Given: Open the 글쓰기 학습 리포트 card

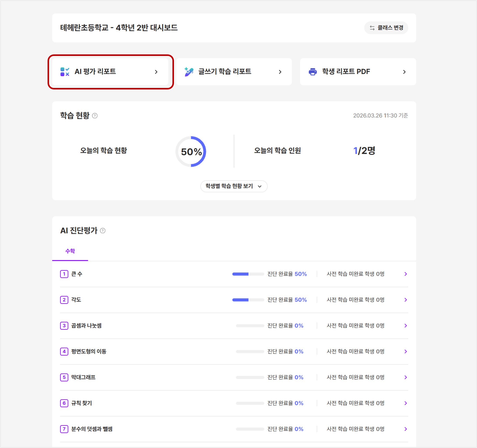Looking at the screenshot, I should pos(234,72).
